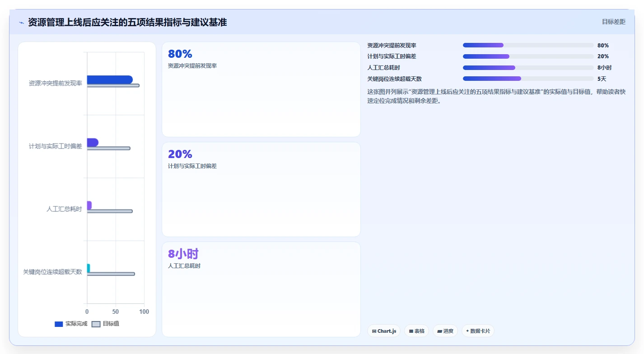The width and height of the screenshot is (644, 354).
Task: Click 计划与实际工时偏差 label under the 20% card
Action: point(192,166)
